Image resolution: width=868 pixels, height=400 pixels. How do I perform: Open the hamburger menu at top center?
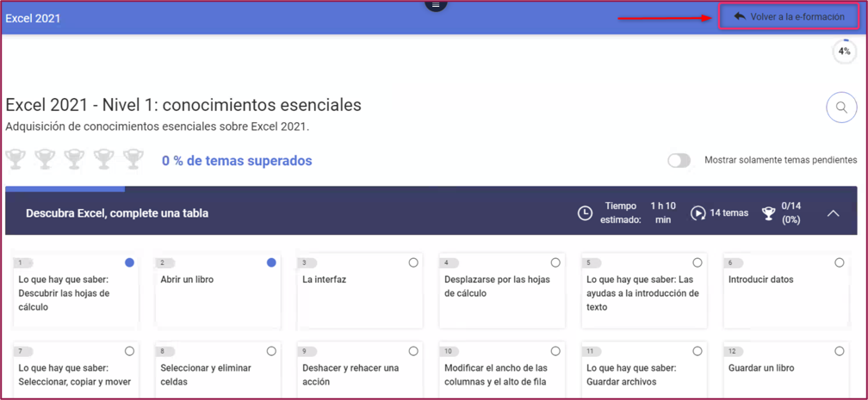tap(436, 4)
